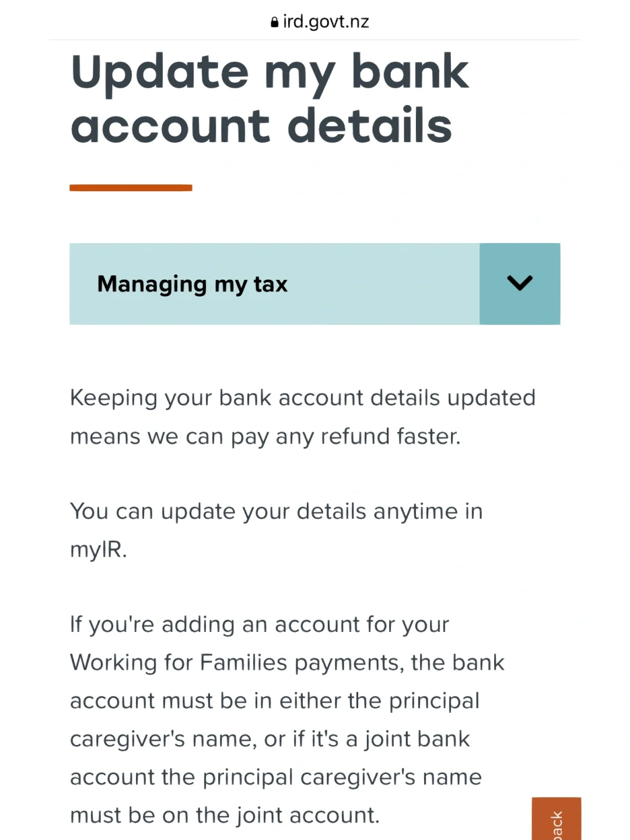Image resolution: width=630 pixels, height=840 pixels.
Task: Select the "Keeping your bank account details updated" line
Action: pos(302,398)
